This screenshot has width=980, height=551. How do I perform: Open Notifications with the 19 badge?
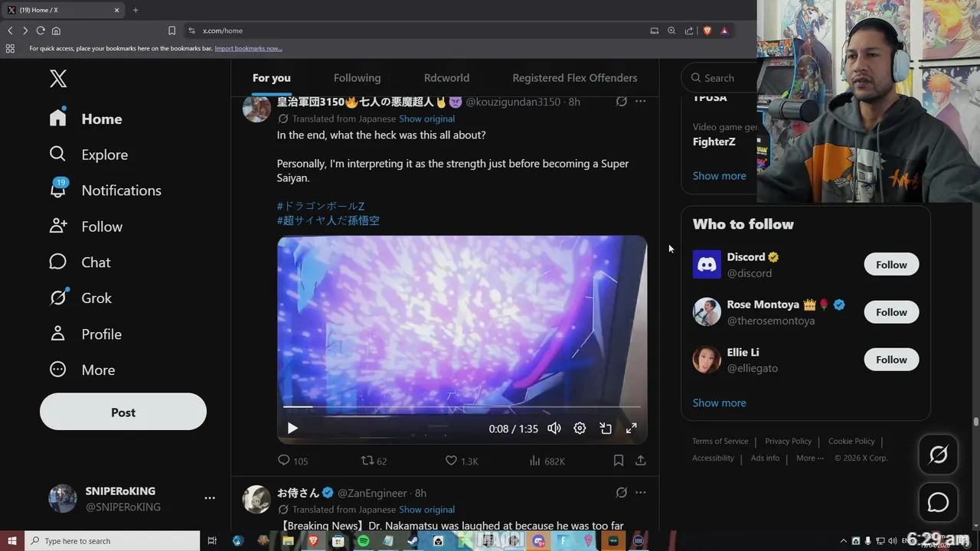coord(105,190)
